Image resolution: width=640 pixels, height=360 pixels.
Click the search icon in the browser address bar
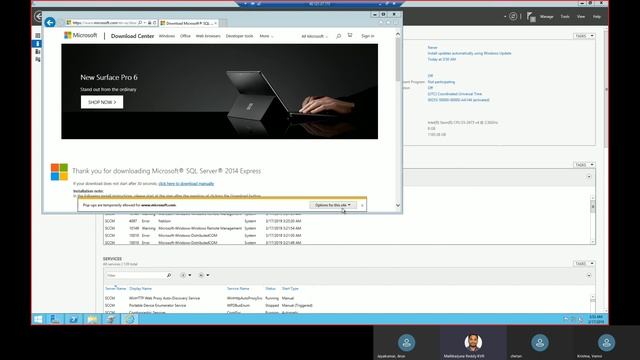[140, 23]
